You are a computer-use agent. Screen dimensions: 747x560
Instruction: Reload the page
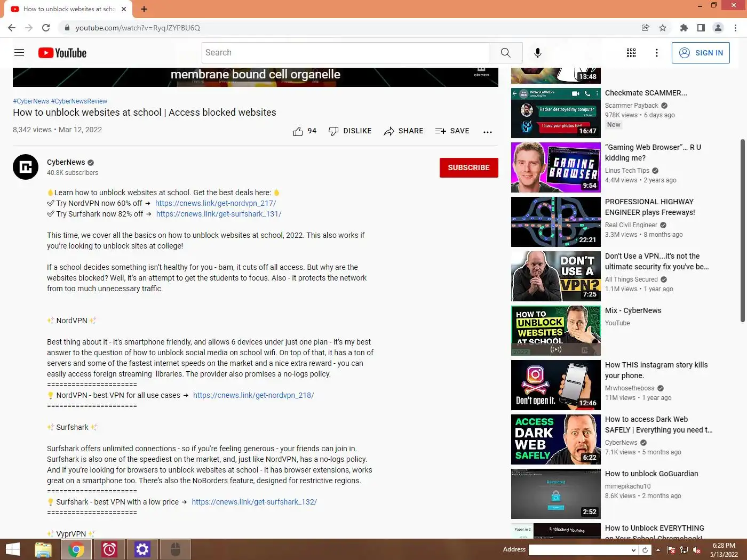(46, 28)
